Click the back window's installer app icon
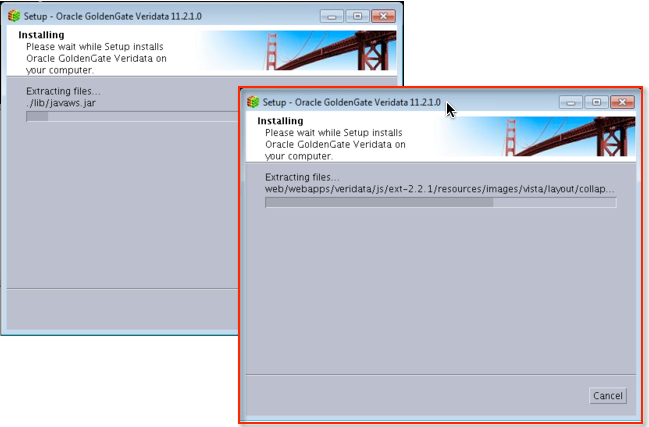 [x=14, y=16]
